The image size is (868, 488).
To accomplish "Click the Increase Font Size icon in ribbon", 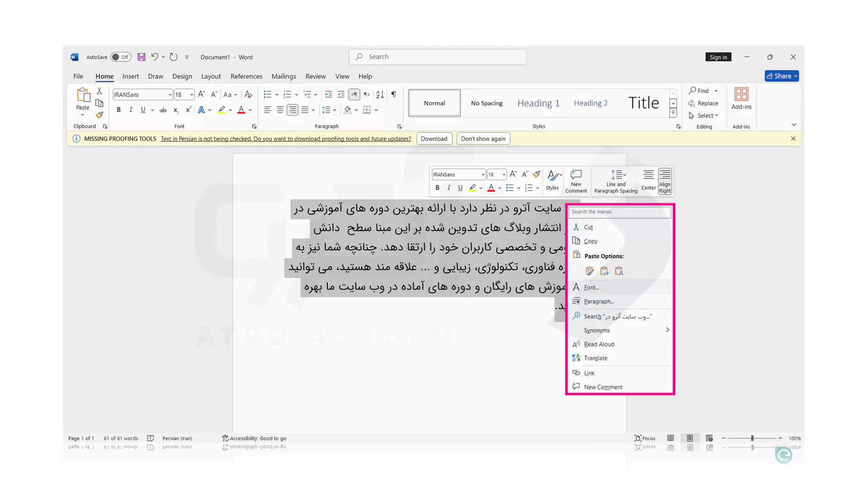I will coord(202,94).
